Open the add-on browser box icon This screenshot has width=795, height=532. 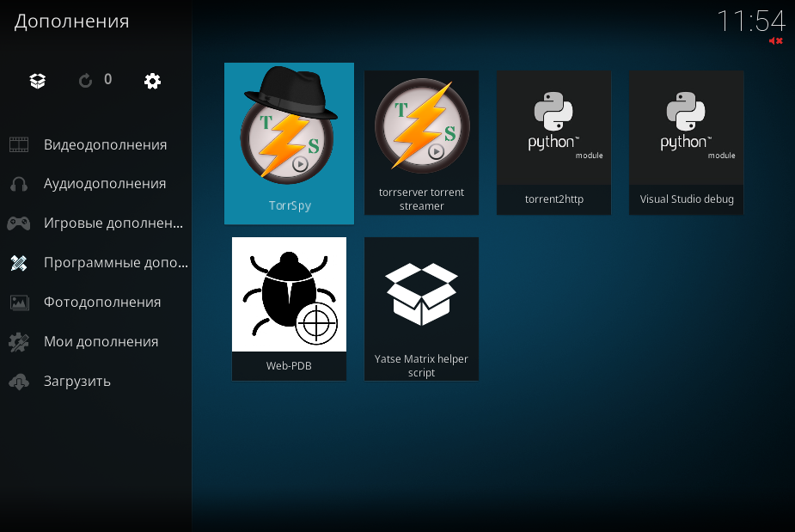click(x=38, y=81)
